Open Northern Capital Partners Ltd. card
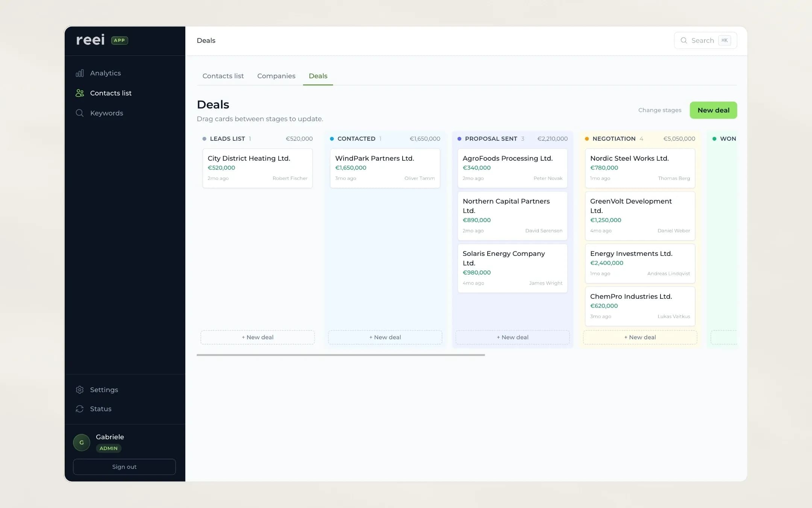 pyautogui.click(x=512, y=216)
